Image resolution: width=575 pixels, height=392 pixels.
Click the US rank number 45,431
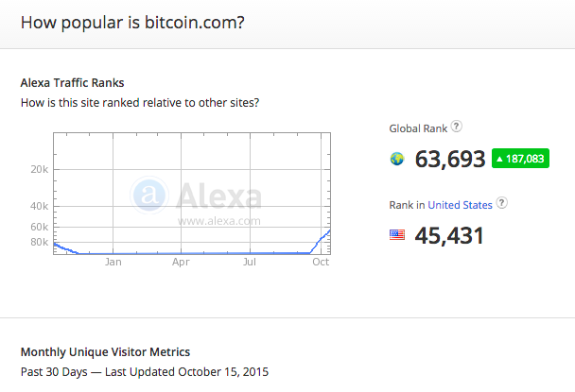(x=449, y=235)
